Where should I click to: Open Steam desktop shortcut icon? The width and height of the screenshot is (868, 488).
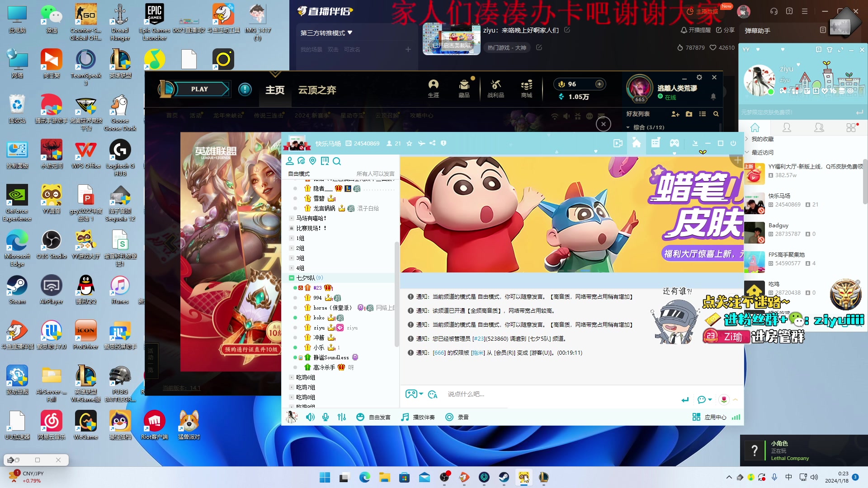[17, 289]
